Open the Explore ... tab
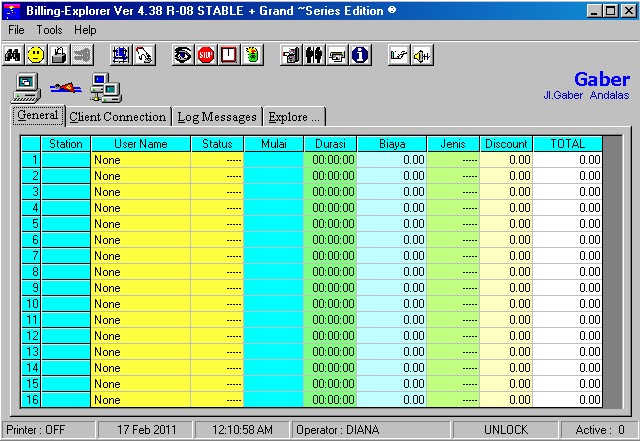Screen dimensions: 640x441 click(x=294, y=117)
